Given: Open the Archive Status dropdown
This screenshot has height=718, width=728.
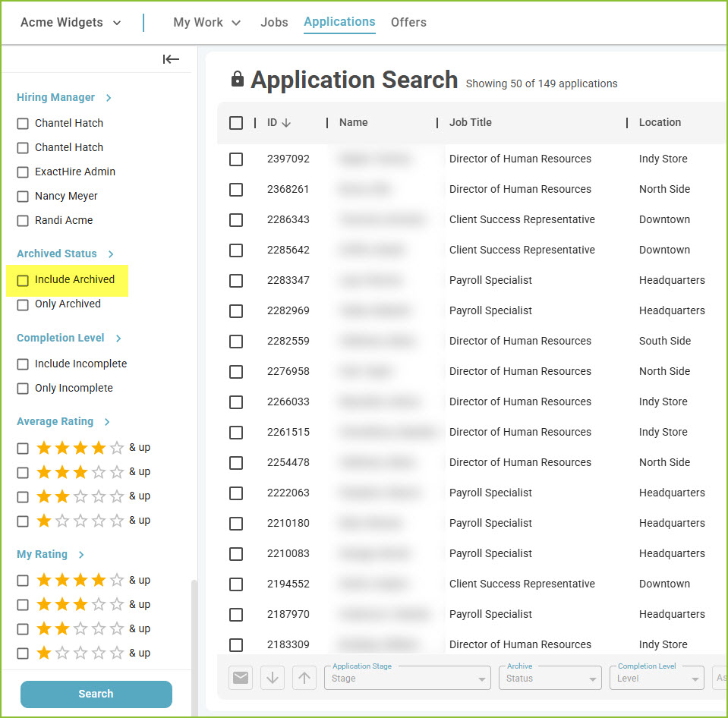Looking at the screenshot, I should coord(550,678).
